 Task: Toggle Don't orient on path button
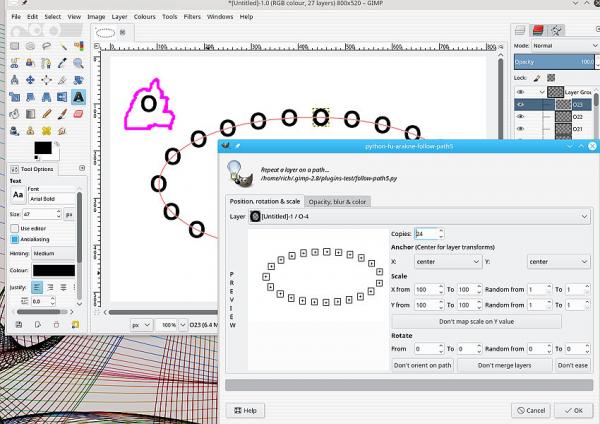(422, 365)
